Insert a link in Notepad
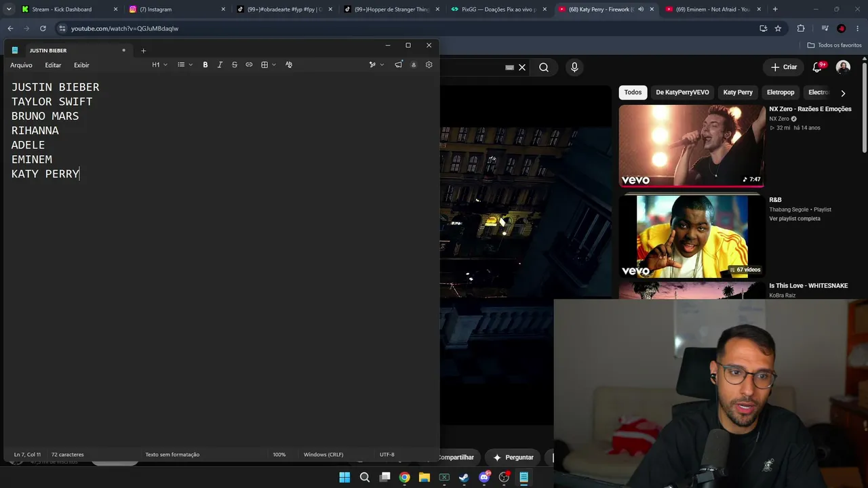The height and width of the screenshot is (488, 868). [249, 65]
